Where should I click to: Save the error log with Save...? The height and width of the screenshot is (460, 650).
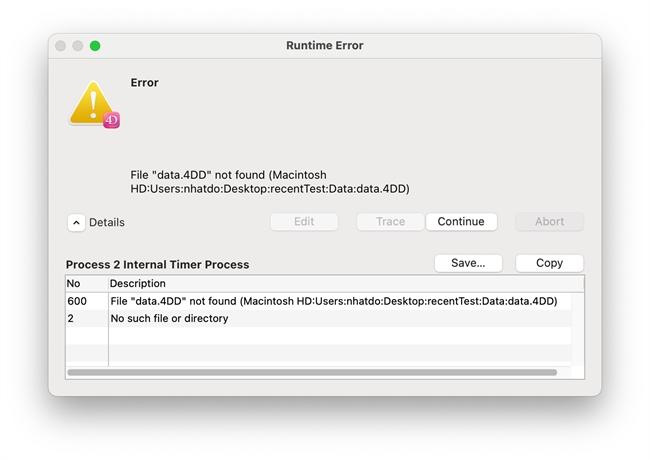(x=468, y=263)
